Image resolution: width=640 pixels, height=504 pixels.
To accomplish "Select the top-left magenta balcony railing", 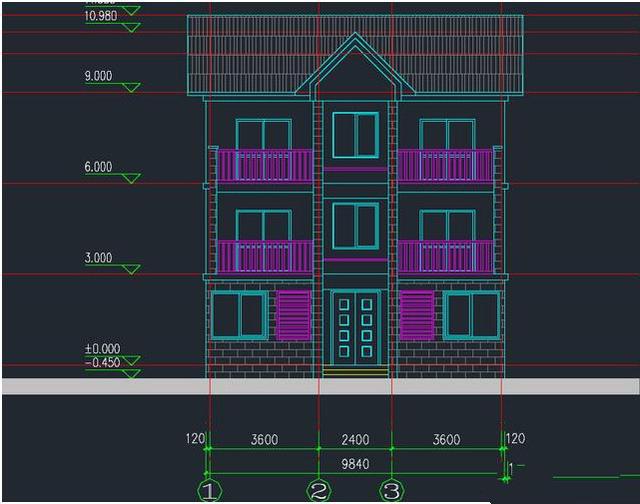I will pyautogui.click(x=265, y=165).
